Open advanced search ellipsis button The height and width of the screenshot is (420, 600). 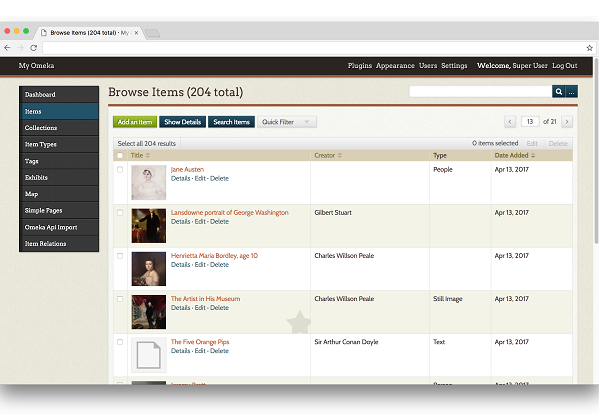(571, 92)
